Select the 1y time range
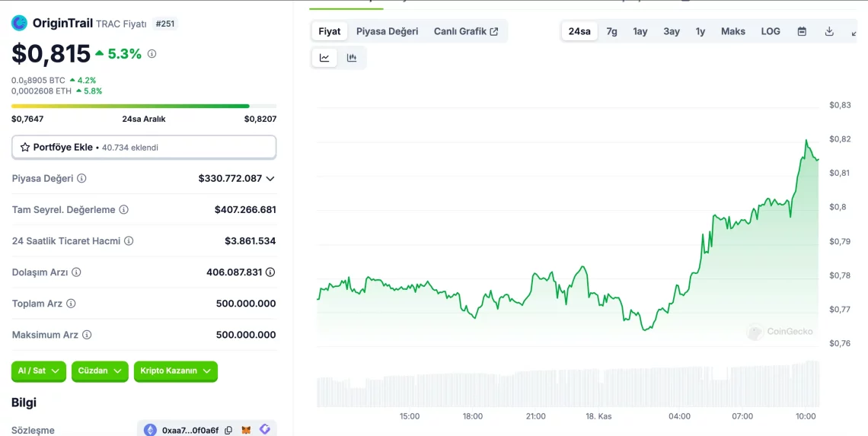868x436 pixels. point(700,31)
